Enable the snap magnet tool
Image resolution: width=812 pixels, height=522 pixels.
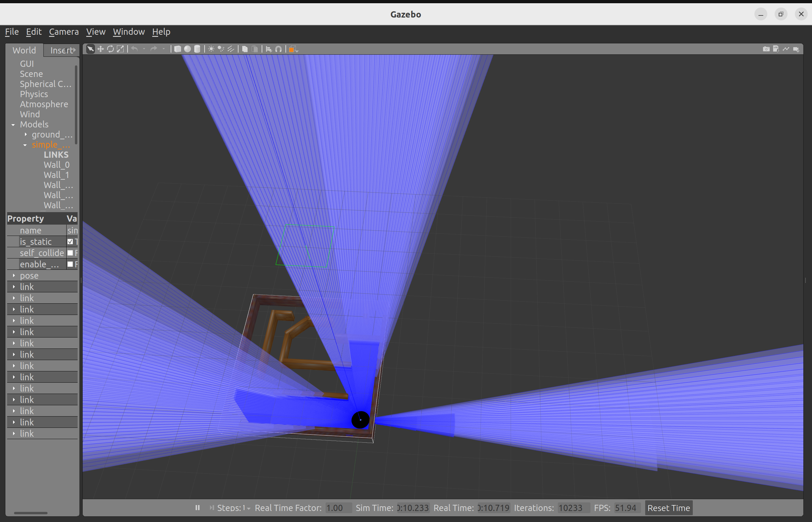279,49
